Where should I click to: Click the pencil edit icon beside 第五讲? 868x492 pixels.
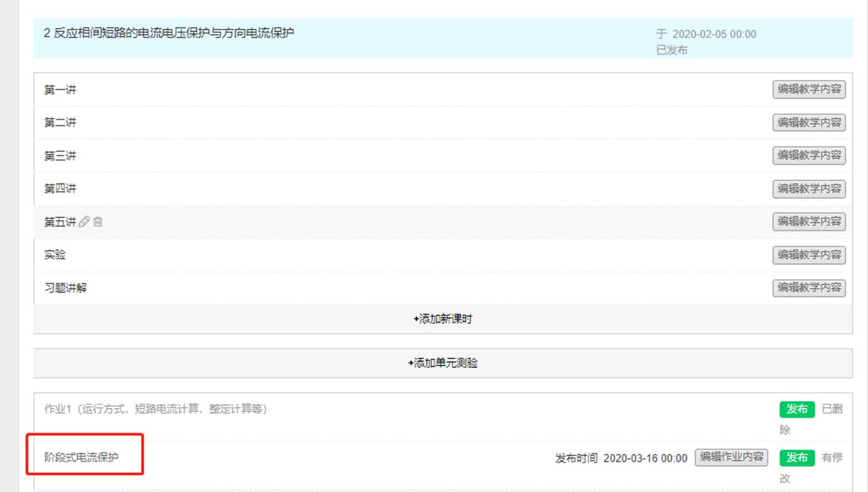(x=84, y=222)
